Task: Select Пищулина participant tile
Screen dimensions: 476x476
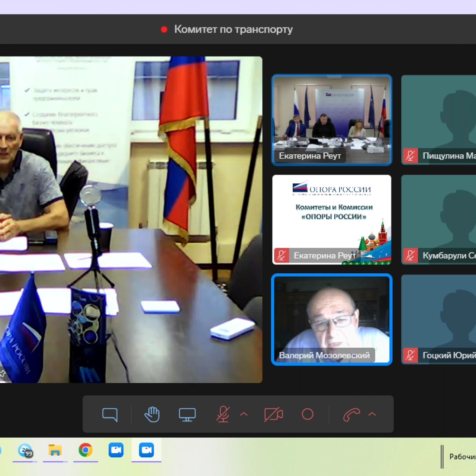Action: coord(438,120)
